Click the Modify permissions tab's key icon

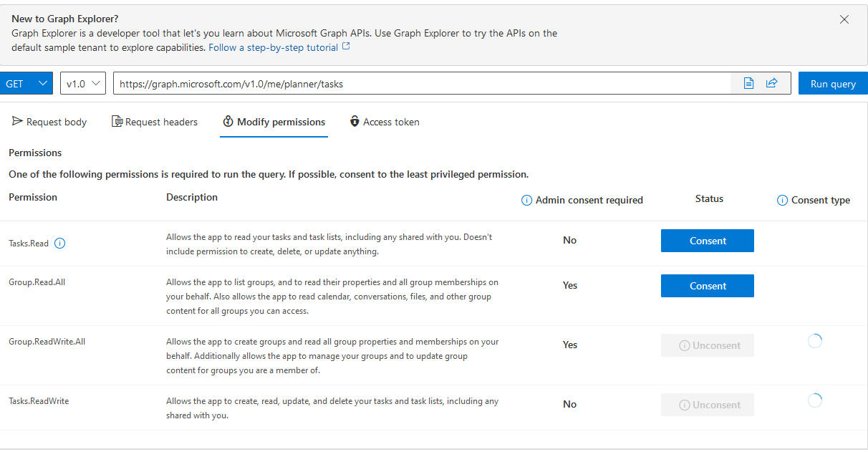coord(228,122)
